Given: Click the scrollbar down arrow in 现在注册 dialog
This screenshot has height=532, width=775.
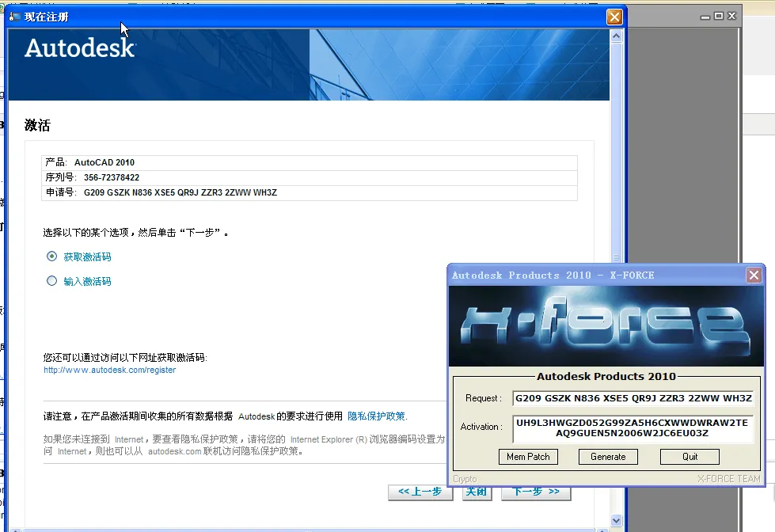Looking at the screenshot, I should pos(617,520).
